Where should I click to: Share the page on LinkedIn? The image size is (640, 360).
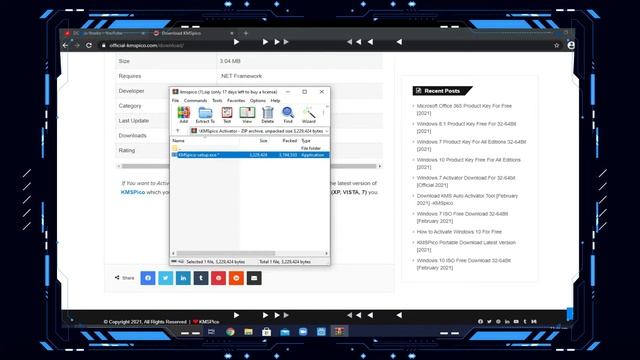coord(183,278)
